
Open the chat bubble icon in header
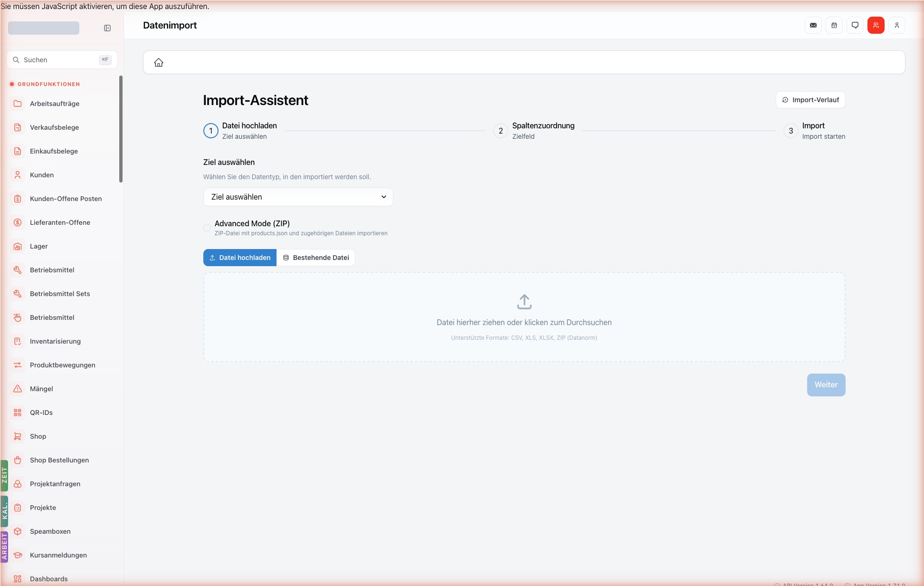[x=855, y=25]
